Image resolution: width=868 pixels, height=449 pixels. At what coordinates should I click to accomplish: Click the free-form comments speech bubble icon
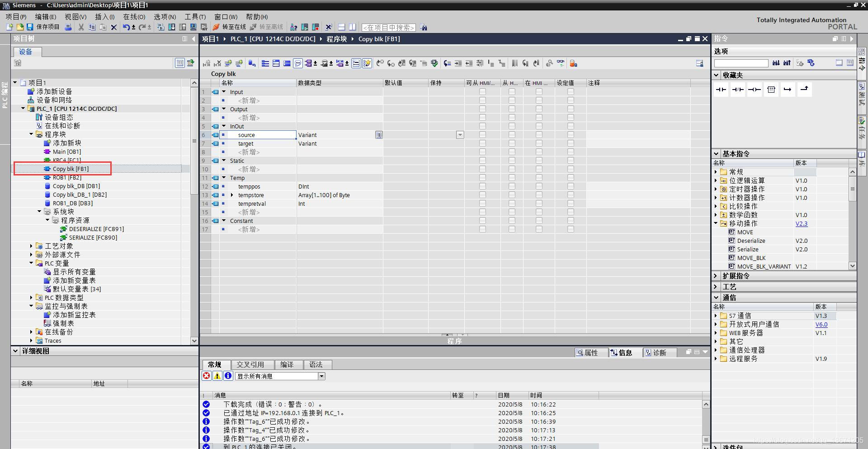[x=298, y=63]
